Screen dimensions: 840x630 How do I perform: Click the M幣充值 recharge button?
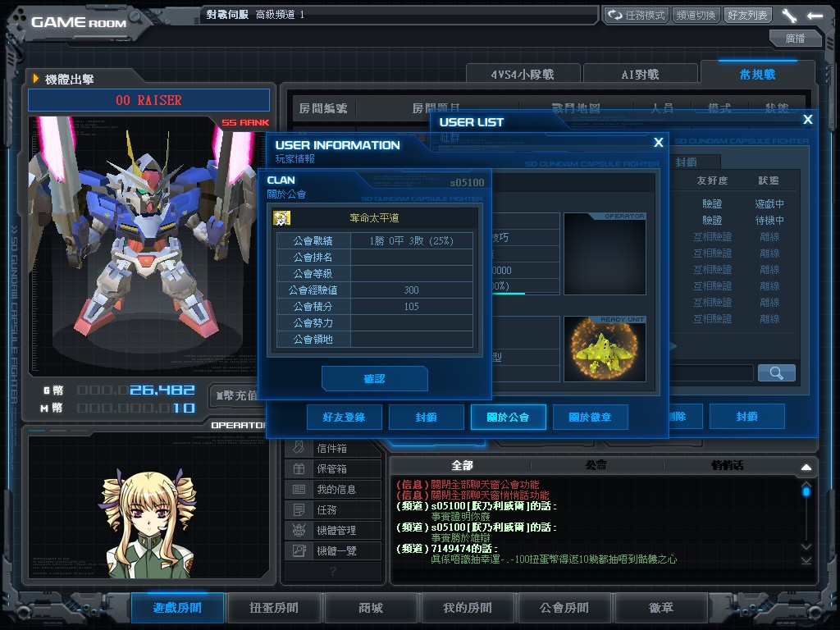tap(235, 395)
